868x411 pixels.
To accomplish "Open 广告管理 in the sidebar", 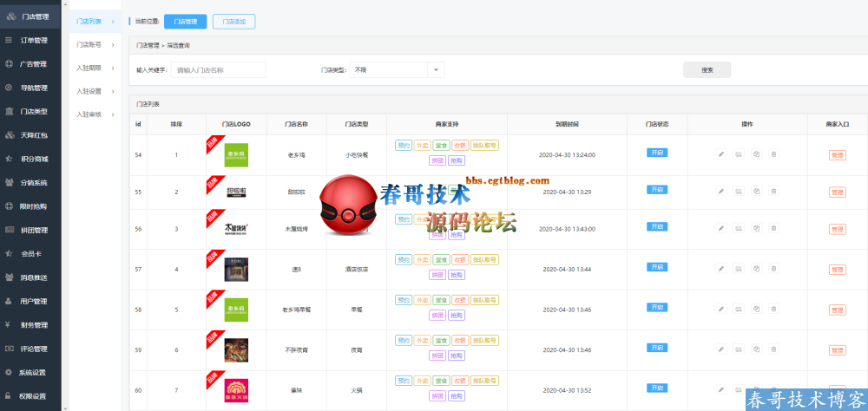I will tap(30, 64).
